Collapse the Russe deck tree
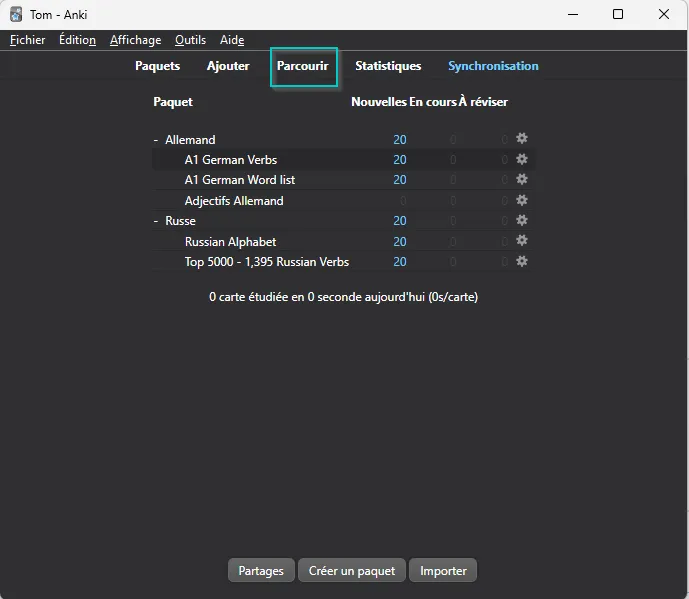 click(156, 221)
